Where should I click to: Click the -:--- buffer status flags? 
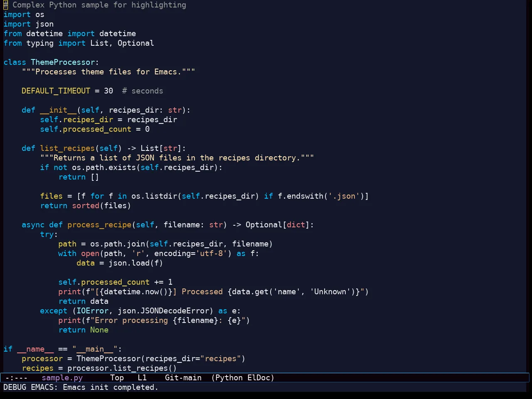click(17, 378)
